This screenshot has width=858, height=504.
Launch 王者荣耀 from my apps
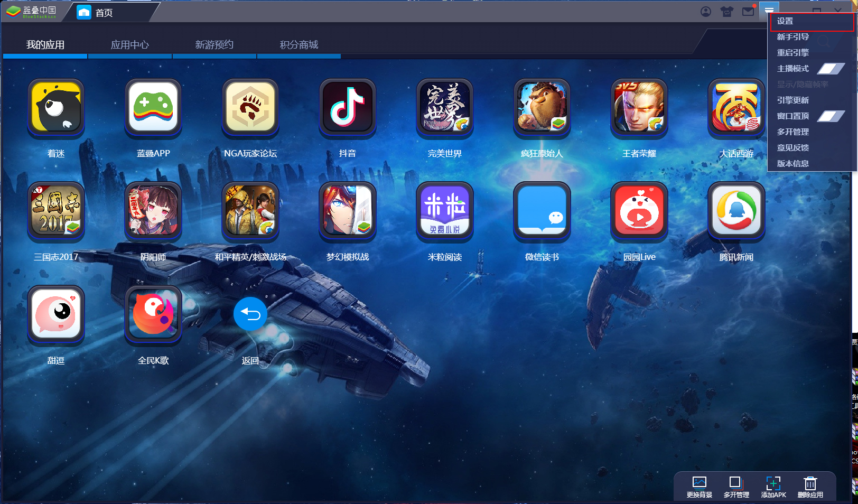click(639, 108)
